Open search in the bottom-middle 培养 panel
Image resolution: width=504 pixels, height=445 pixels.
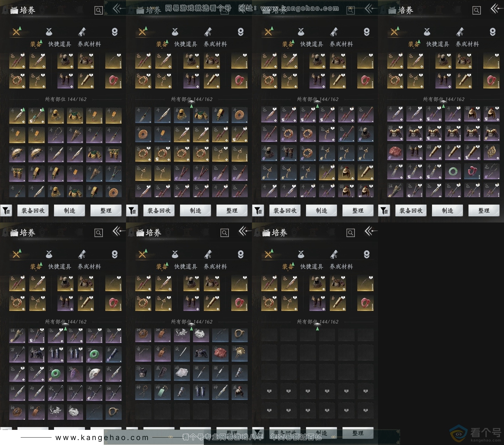[x=225, y=233]
